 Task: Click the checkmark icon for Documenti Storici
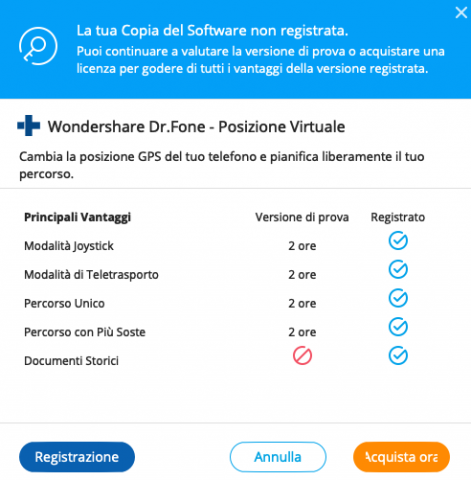point(398,356)
